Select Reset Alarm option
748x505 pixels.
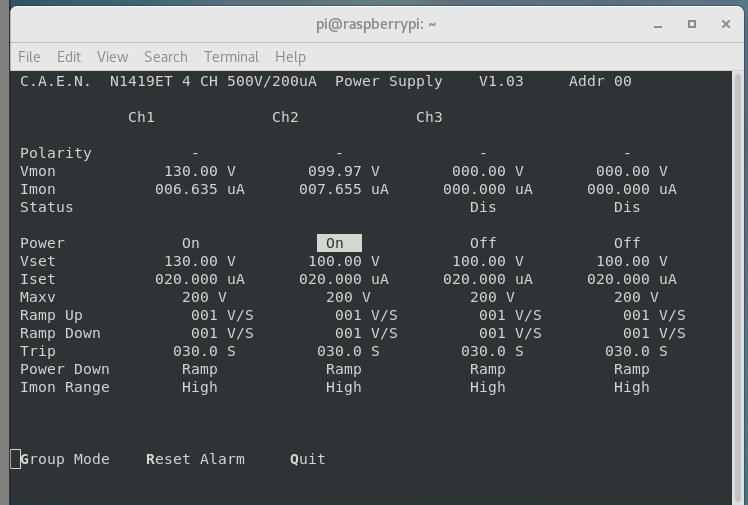[x=195, y=459]
